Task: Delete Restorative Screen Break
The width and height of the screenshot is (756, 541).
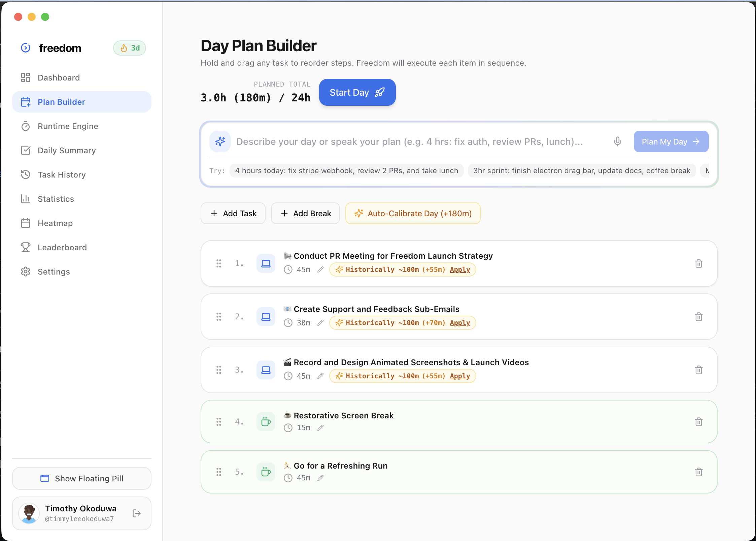Action: coord(699,422)
